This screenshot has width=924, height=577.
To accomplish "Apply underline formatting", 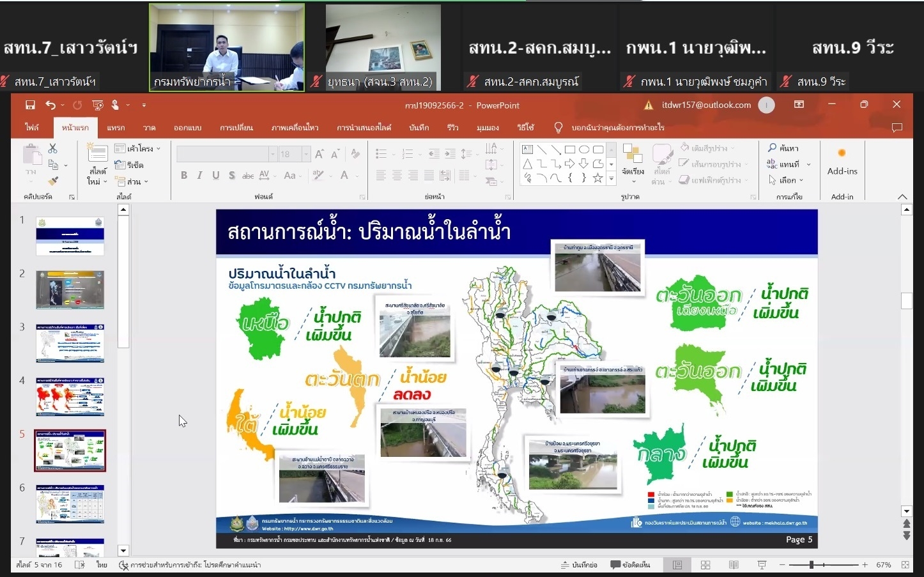I will point(215,175).
